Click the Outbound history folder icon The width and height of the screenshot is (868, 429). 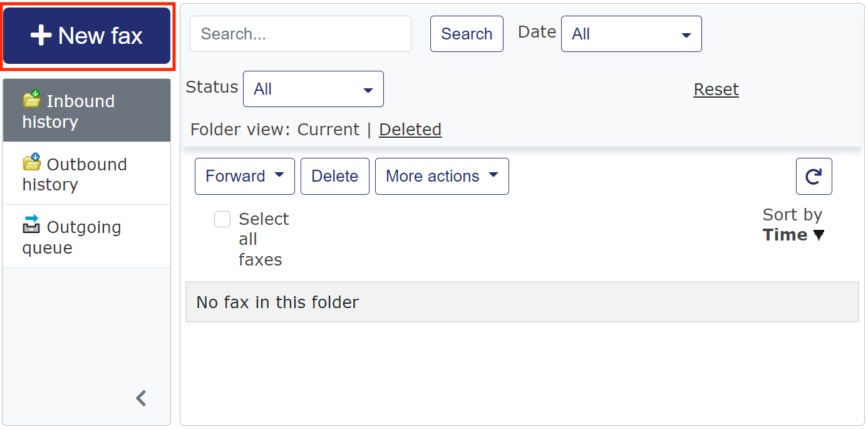31,163
